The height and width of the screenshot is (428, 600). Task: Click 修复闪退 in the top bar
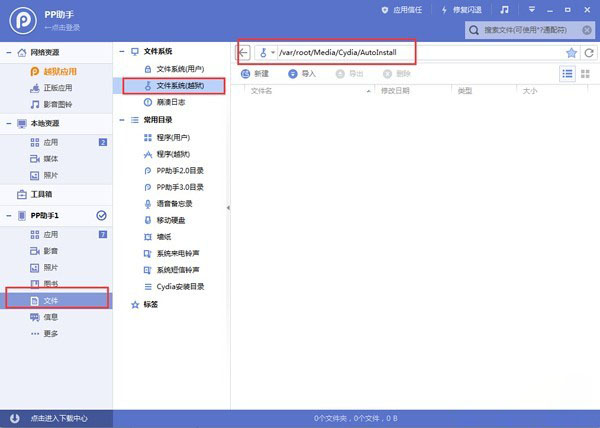[x=461, y=10]
